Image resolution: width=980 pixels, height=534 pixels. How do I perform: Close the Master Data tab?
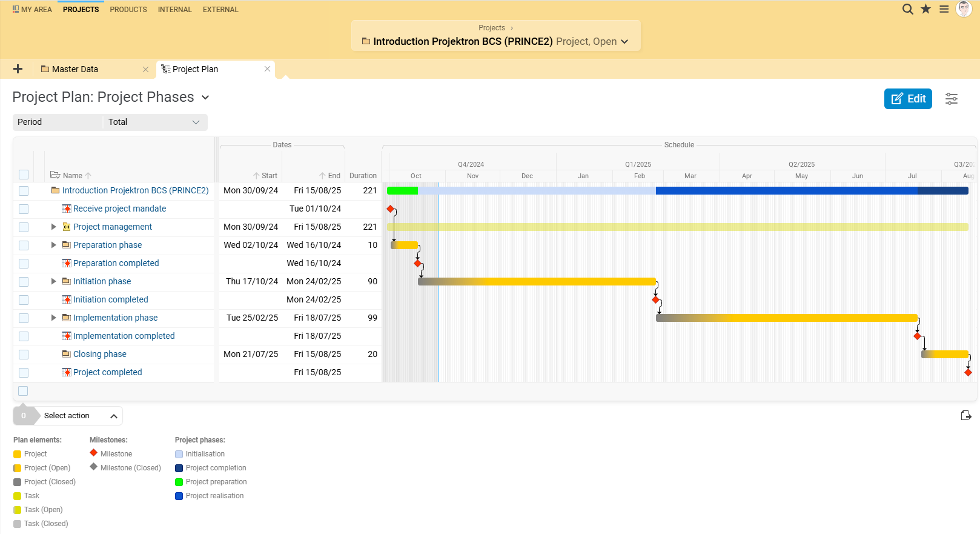pos(145,69)
